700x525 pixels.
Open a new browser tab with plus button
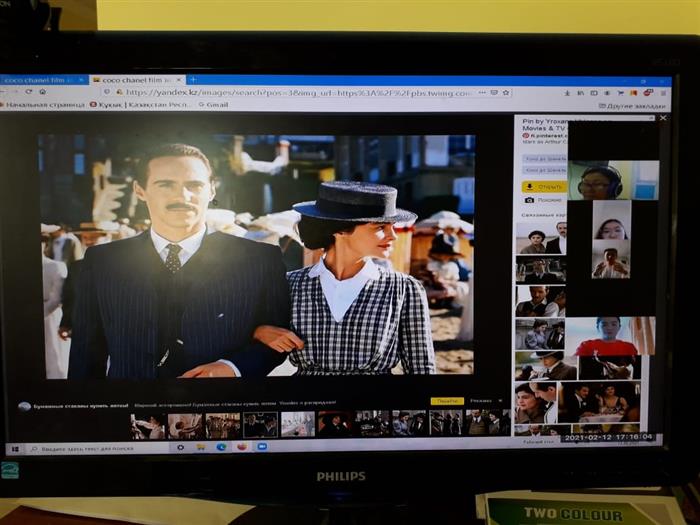pyautogui.click(x=192, y=79)
